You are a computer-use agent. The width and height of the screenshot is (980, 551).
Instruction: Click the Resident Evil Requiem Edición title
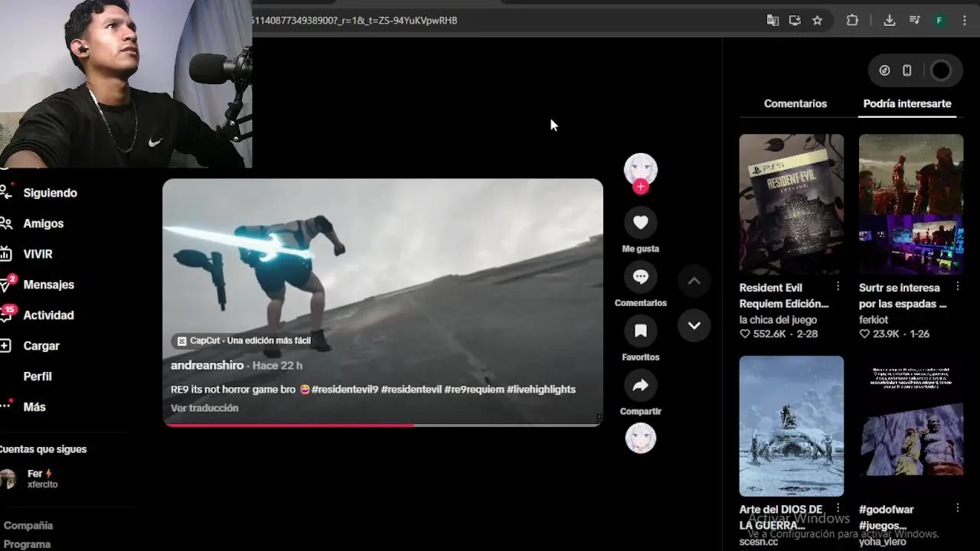pyautogui.click(x=784, y=295)
